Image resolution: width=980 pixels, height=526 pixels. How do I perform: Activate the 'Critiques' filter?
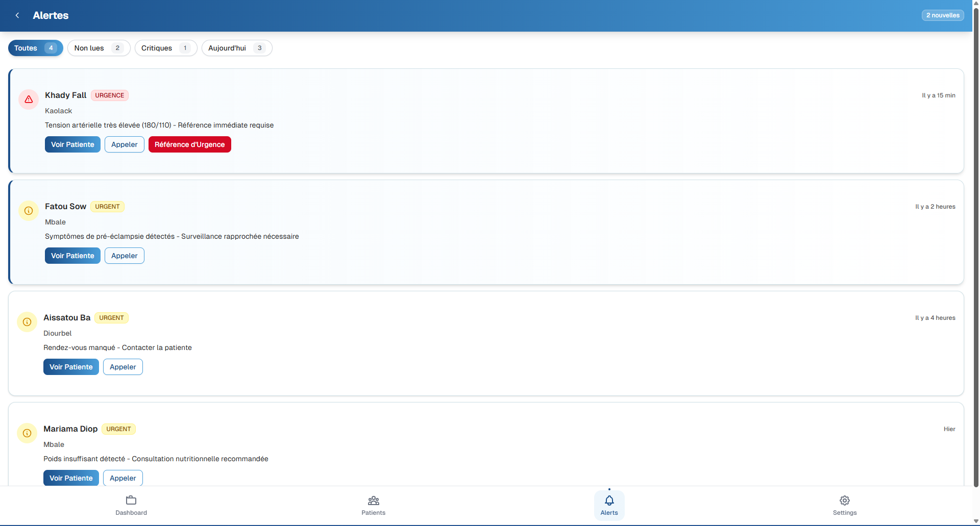click(165, 48)
